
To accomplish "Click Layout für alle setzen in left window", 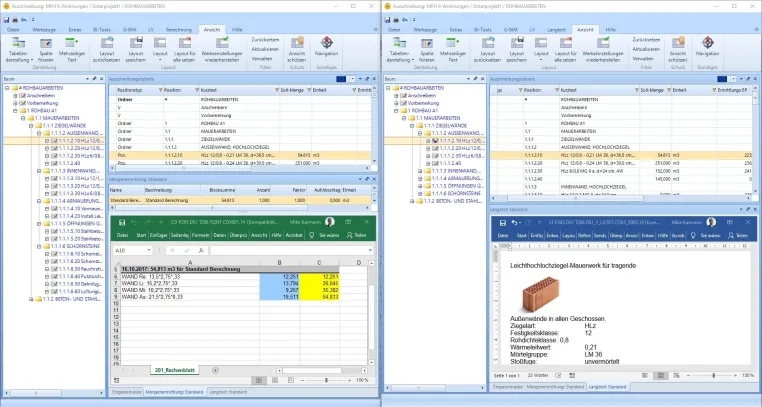I will [185, 50].
